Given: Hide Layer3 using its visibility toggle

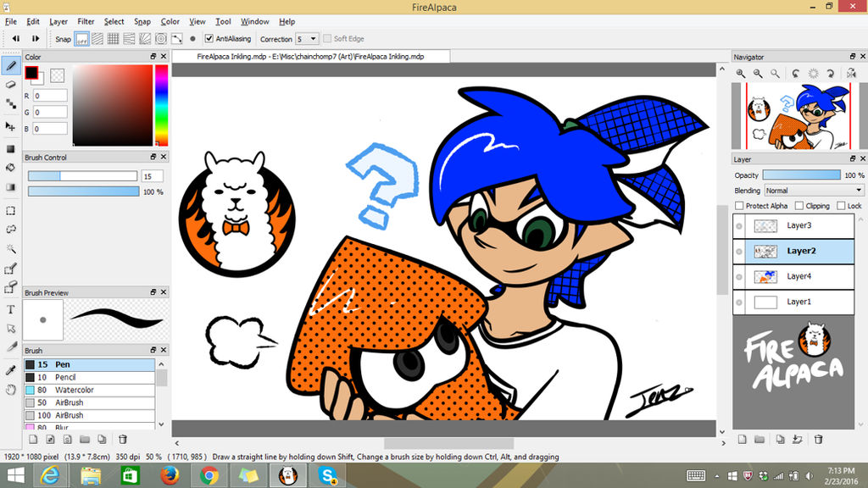Looking at the screenshot, I should tap(741, 226).
